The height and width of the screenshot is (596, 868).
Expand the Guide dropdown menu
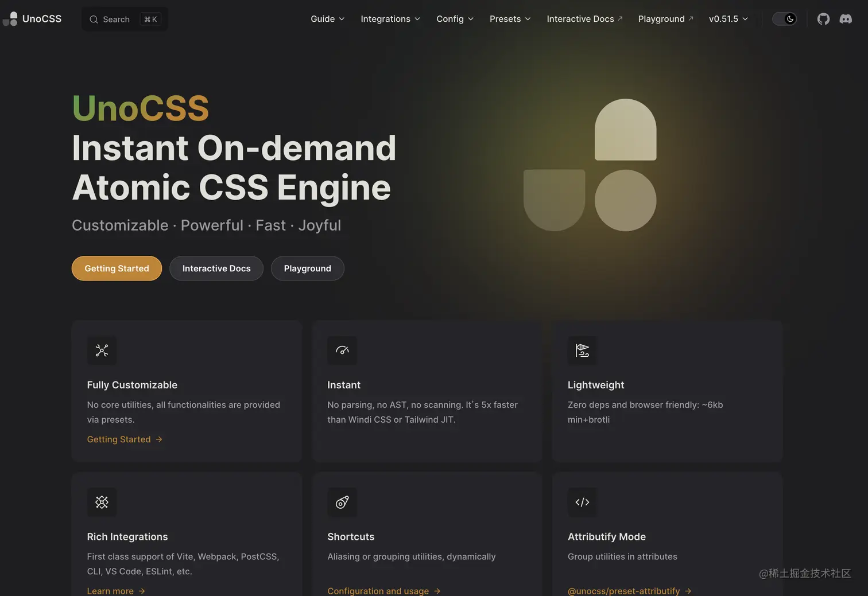click(328, 19)
